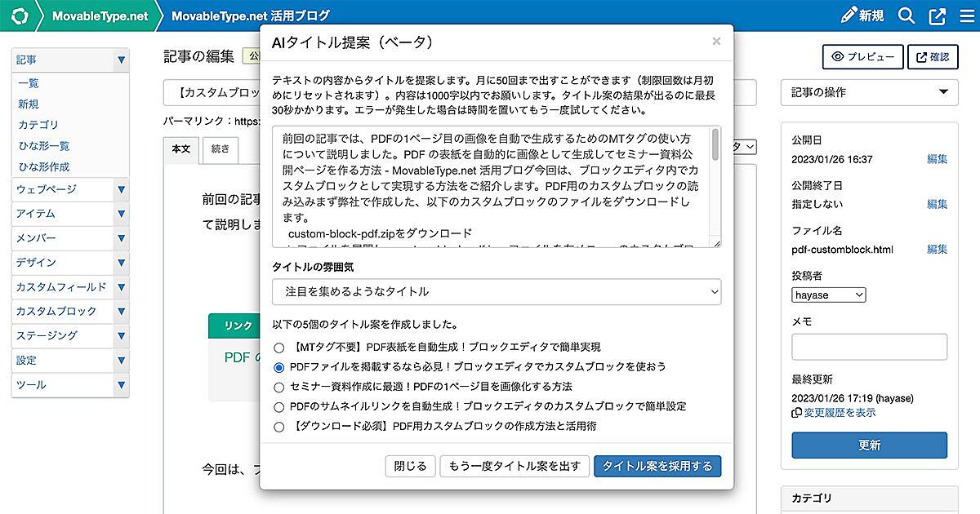
Task: Click the textarea resize handle in dialog
Action: point(716,242)
